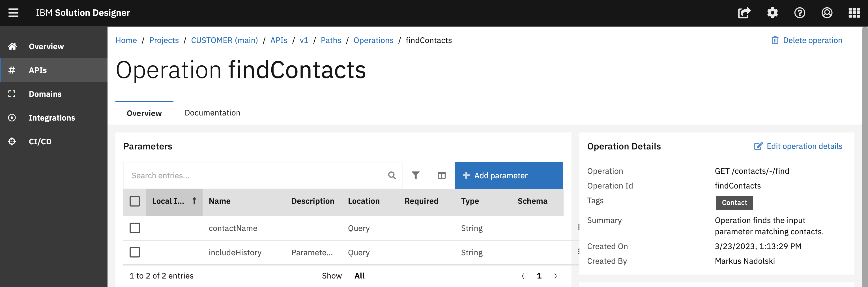The height and width of the screenshot is (287, 868).
Task: Switch to the Documentation tab
Action: pyautogui.click(x=212, y=113)
